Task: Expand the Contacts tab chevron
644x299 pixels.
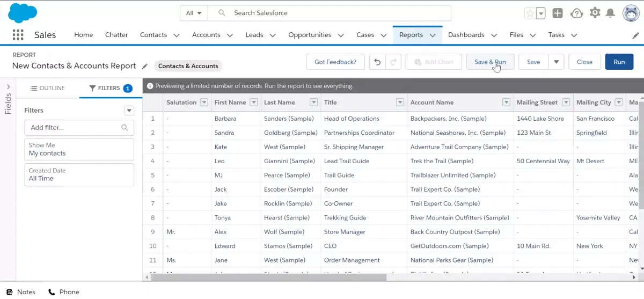Action: (177, 35)
